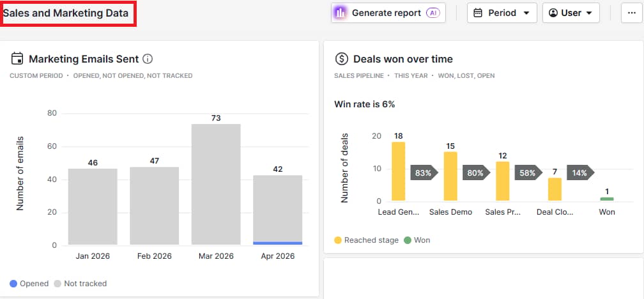Click the Win rate is 6% text
644x299 pixels.
[x=365, y=104]
